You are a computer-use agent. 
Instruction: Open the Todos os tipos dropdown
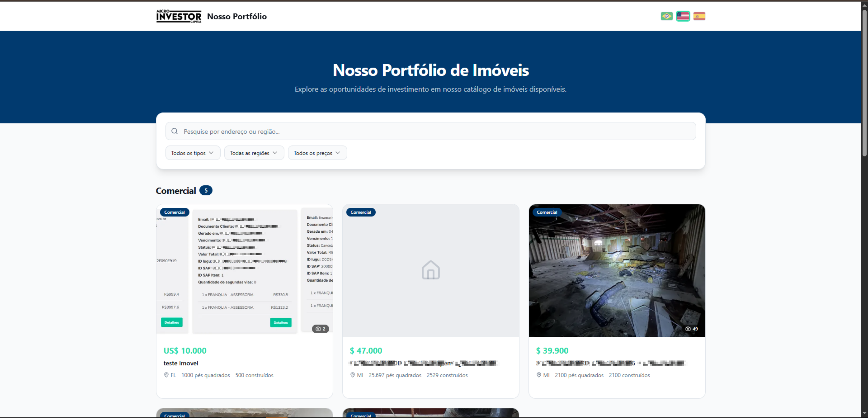click(x=193, y=153)
